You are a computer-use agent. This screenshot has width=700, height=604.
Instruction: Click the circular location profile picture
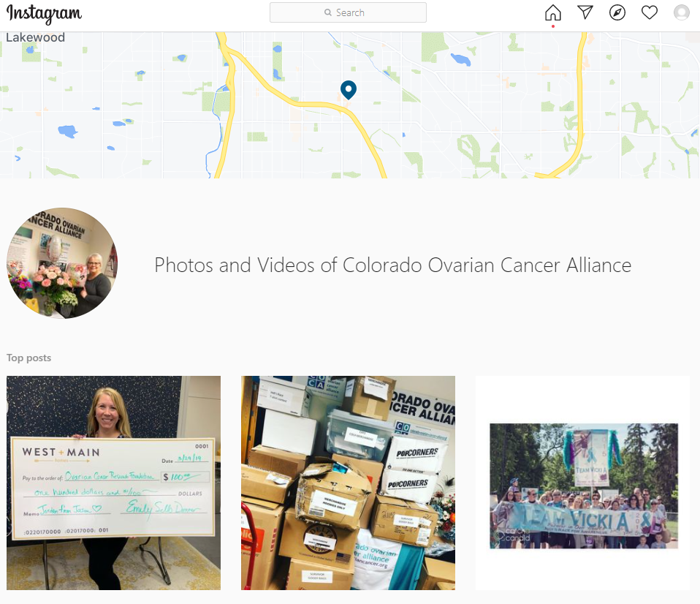pyautogui.click(x=62, y=263)
